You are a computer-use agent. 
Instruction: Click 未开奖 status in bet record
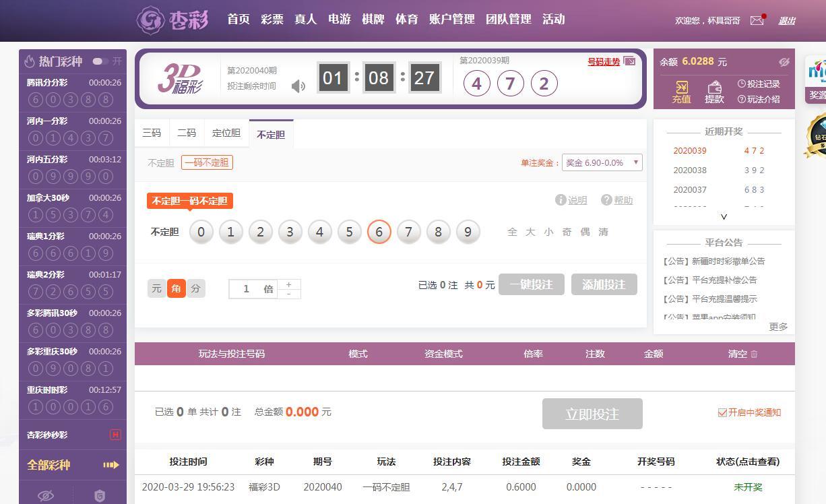click(748, 486)
